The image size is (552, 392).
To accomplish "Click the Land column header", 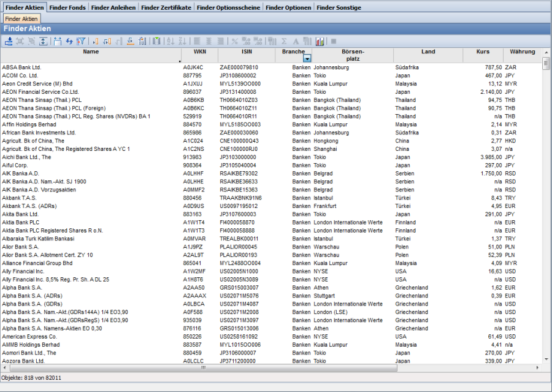I will pos(428,52).
